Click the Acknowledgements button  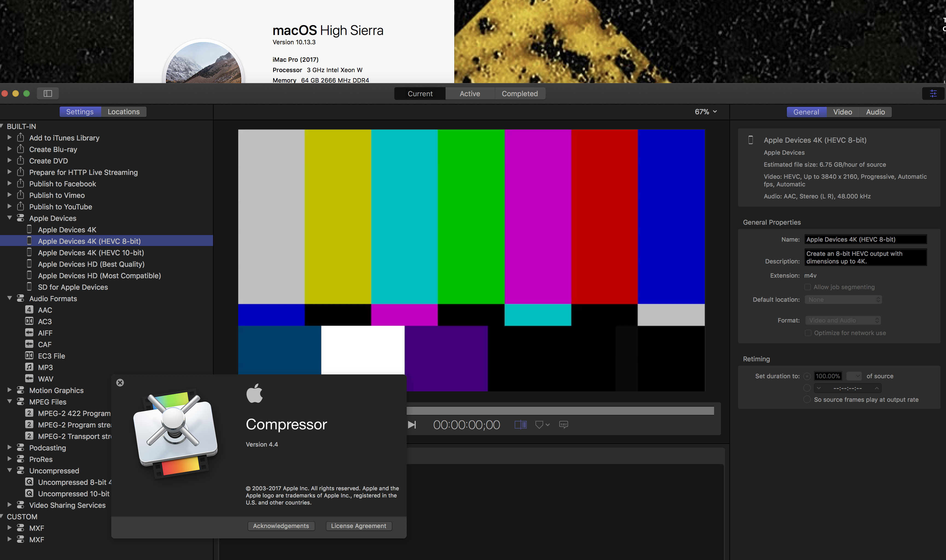click(281, 526)
